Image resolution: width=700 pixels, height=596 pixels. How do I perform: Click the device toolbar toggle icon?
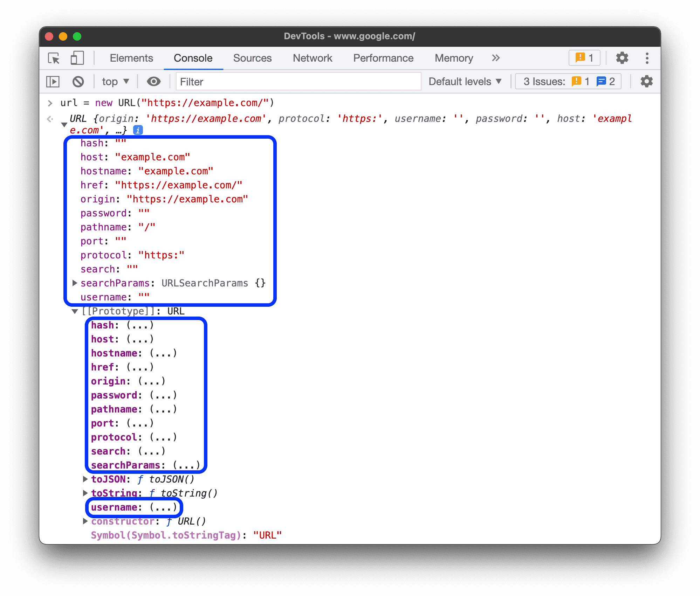point(77,58)
